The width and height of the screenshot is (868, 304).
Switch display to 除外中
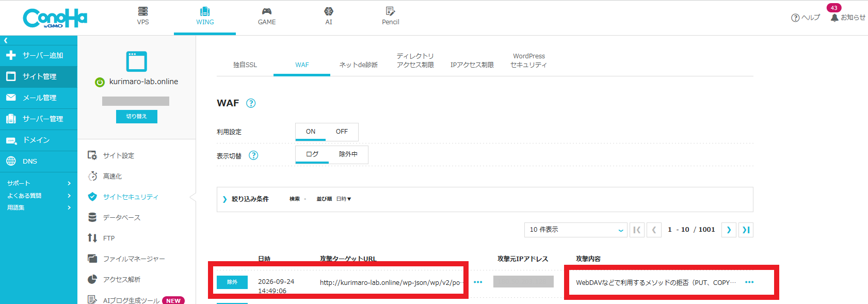coord(348,154)
